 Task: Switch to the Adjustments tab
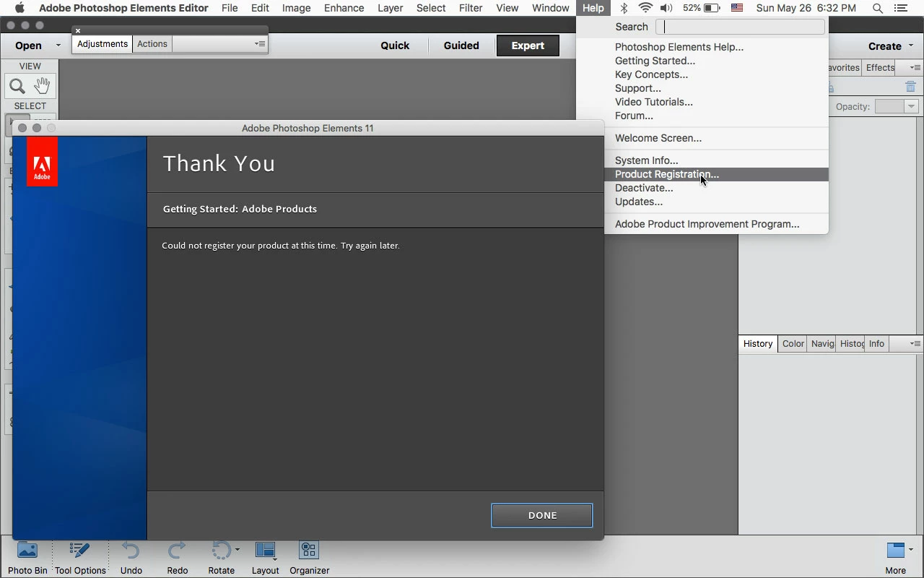[103, 44]
